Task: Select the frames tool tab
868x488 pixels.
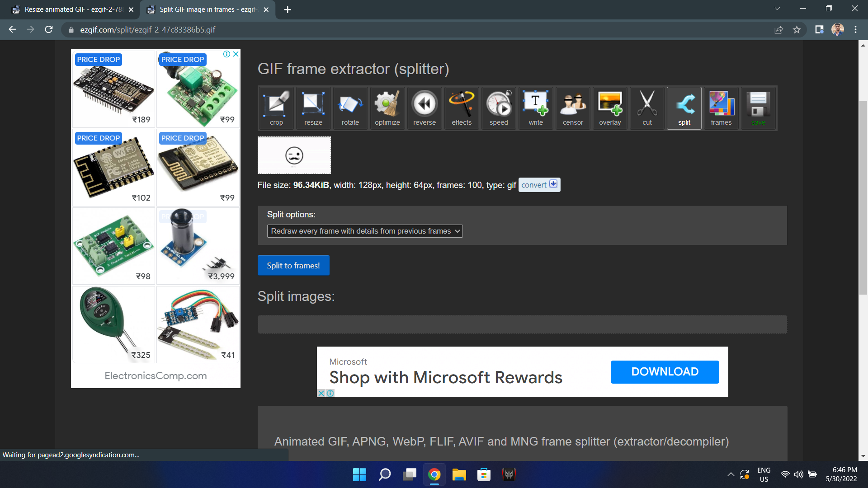Action: (x=721, y=108)
